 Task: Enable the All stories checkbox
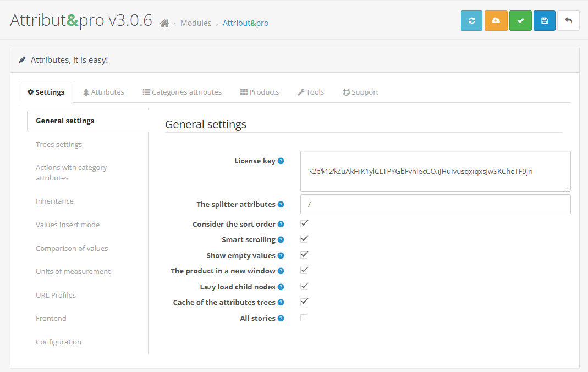[304, 318]
